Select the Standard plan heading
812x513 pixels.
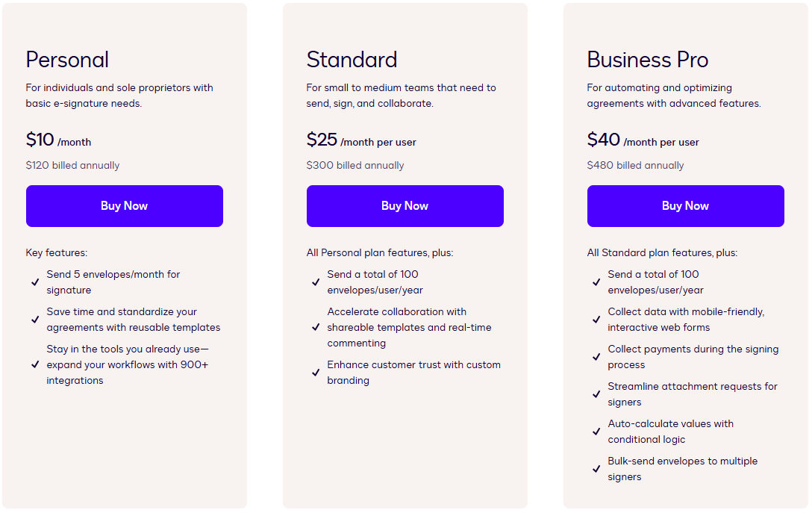[x=352, y=60]
